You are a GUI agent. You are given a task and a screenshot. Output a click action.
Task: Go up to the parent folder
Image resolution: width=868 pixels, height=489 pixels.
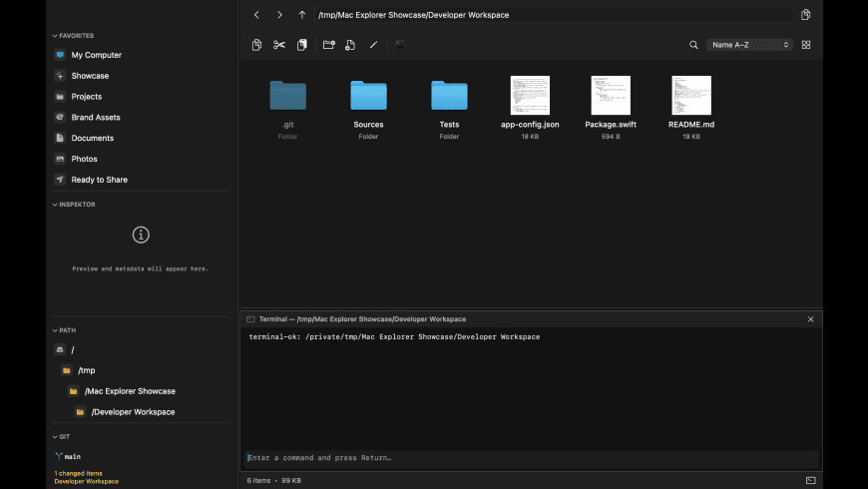point(301,15)
